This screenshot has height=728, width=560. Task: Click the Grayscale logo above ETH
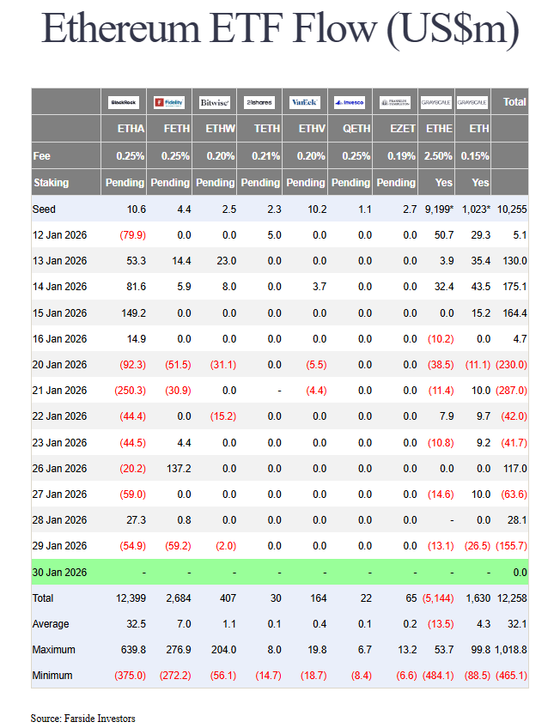tap(472, 102)
